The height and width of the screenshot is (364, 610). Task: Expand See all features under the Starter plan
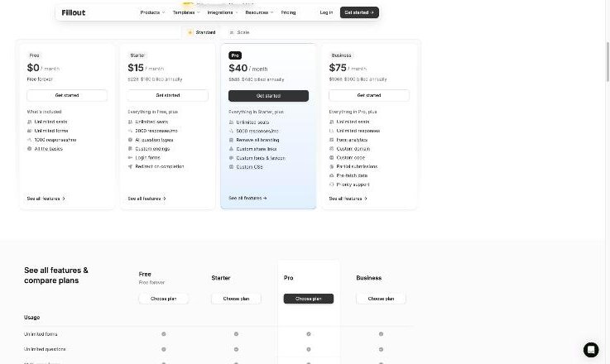pyautogui.click(x=147, y=199)
